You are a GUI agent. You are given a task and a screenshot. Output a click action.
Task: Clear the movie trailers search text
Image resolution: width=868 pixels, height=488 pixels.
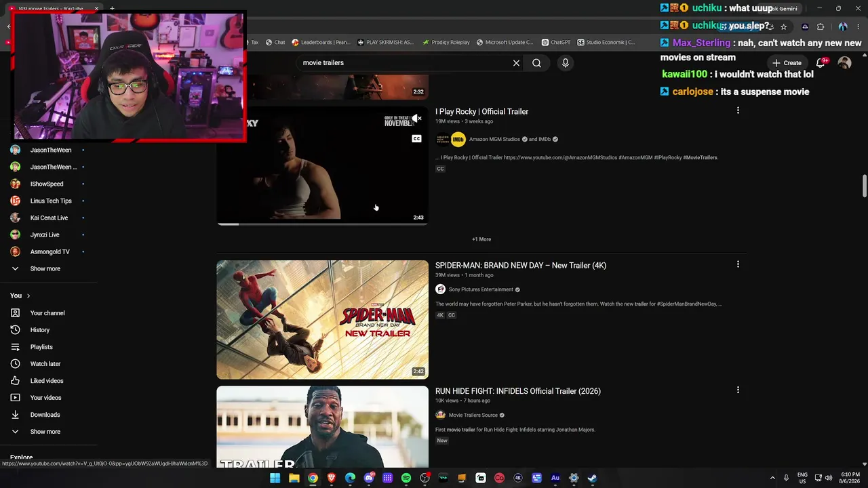click(x=516, y=63)
